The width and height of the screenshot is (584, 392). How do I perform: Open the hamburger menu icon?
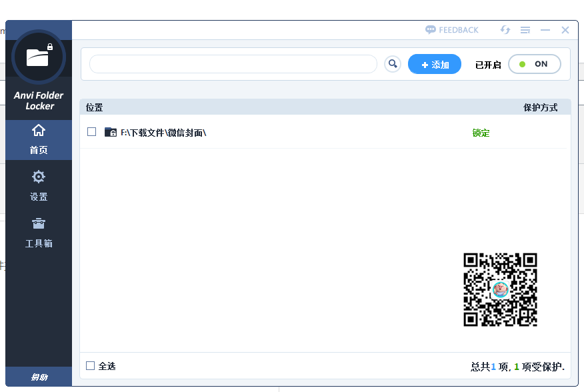[525, 30]
